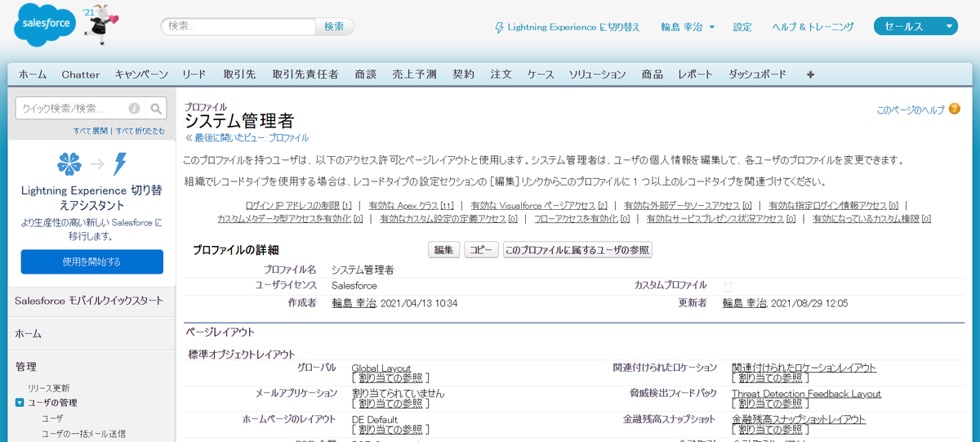
Task: Open the リード tab
Action: coord(194,74)
